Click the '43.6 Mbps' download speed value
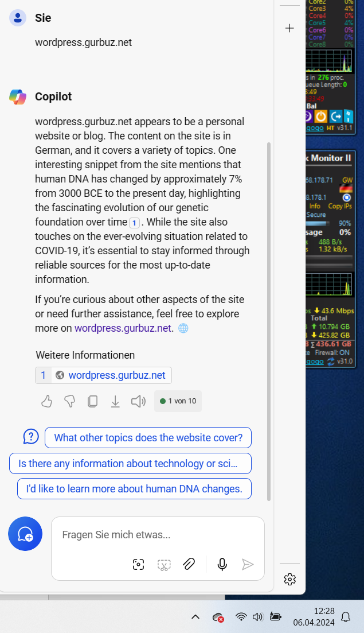364x633 pixels. (x=337, y=311)
